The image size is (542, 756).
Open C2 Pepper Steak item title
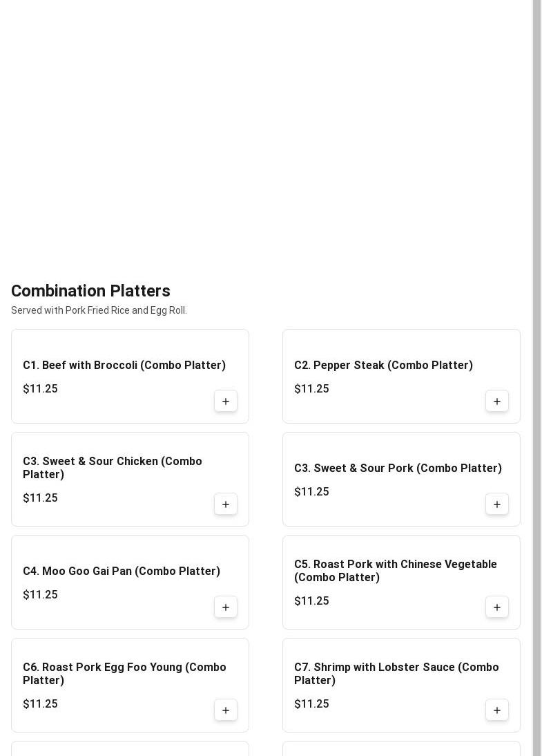point(383,365)
